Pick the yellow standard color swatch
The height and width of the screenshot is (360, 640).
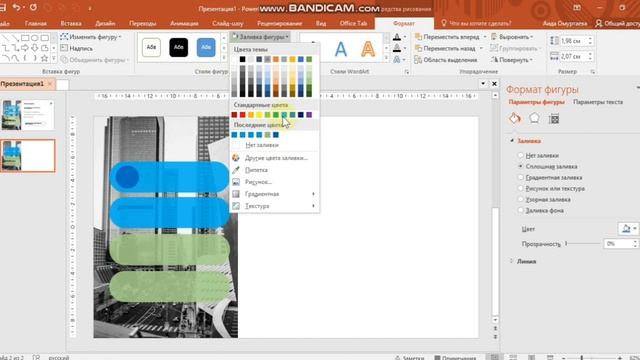pos(259,115)
